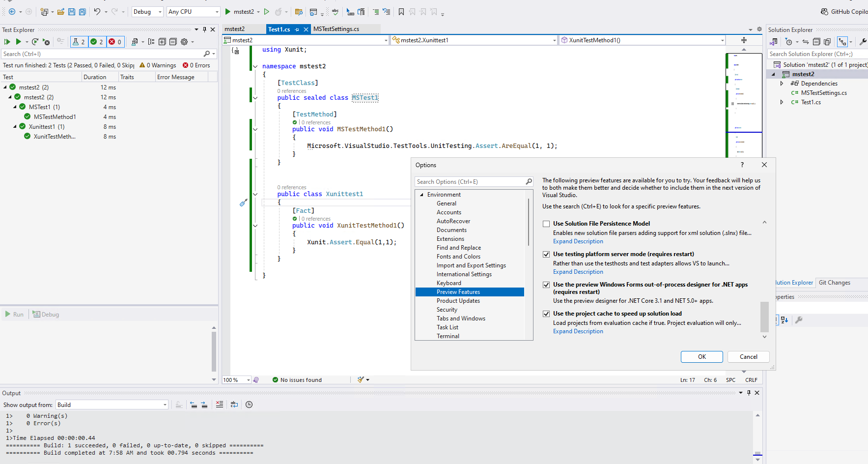Expand Description under Solution File Persistence Model
Image resolution: width=868 pixels, height=464 pixels.
[x=578, y=241]
